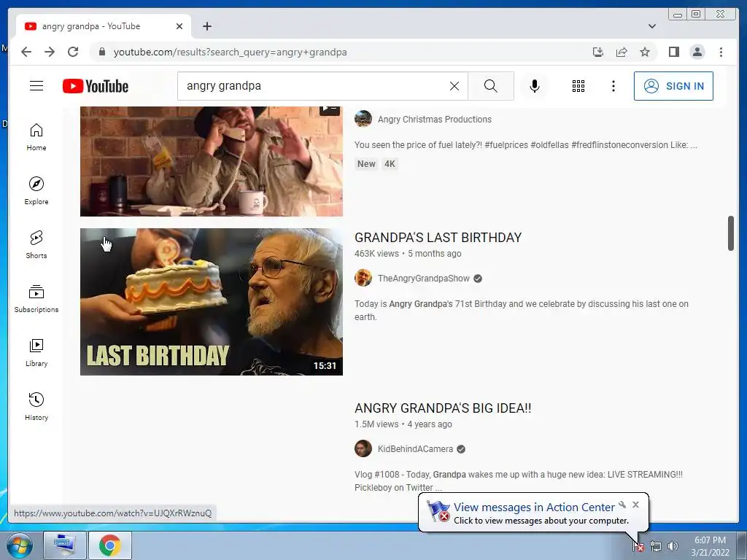Close the angry grandpa YouTube tab
747x560 pixels.
(x=179, y=26)
